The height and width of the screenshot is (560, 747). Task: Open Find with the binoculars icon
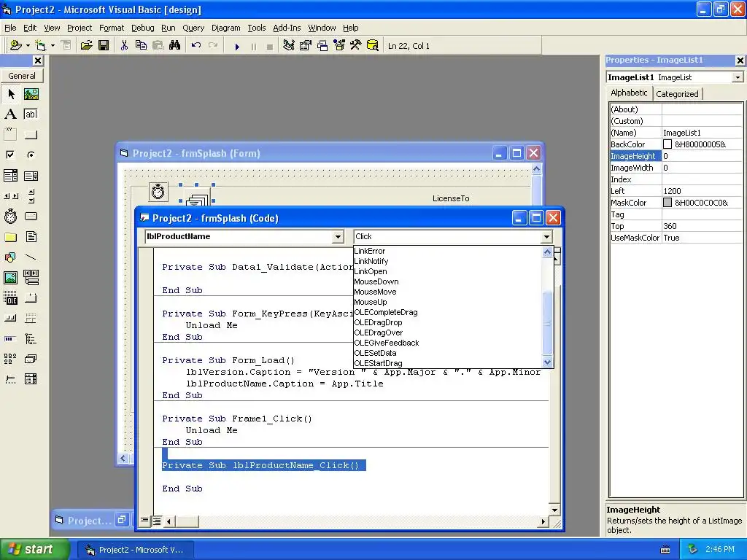[175, 46]
